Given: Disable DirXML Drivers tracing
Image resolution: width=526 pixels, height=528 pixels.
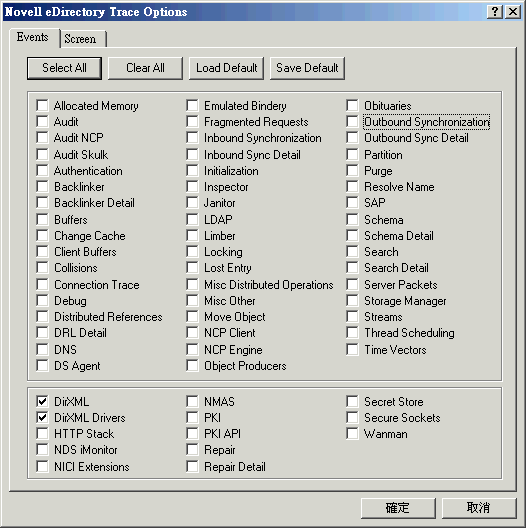Looking at the screenshot, I should tap(42, 418).
